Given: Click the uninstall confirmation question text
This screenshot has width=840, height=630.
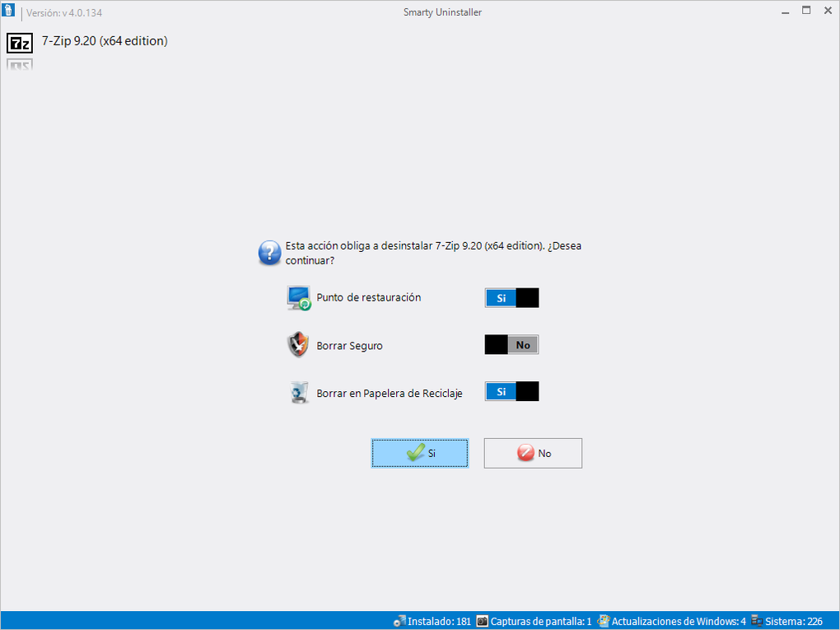Looking at the screenshot, I should 433,253.
